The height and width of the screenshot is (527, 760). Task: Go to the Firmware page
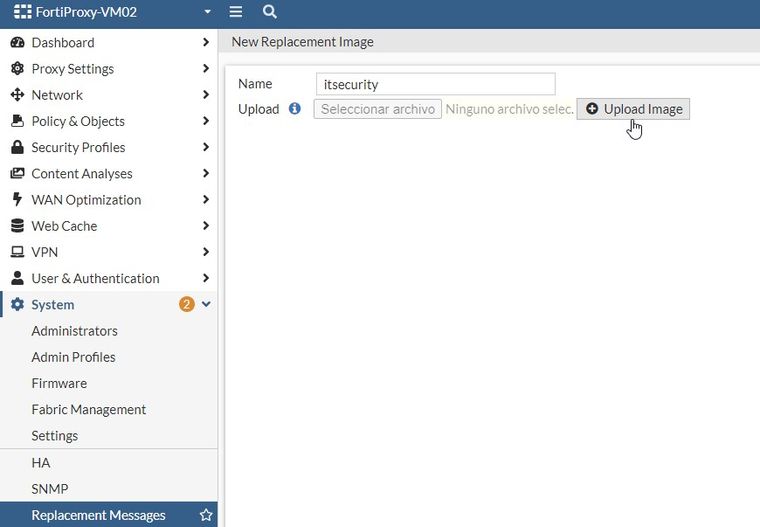[59, 383]
